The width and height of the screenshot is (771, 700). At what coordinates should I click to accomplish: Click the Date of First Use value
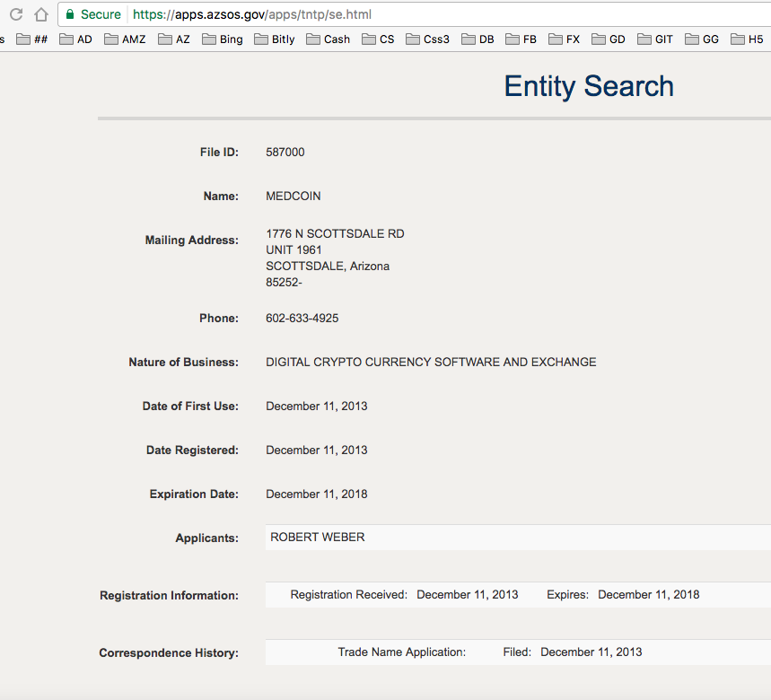tap(317, 406)
